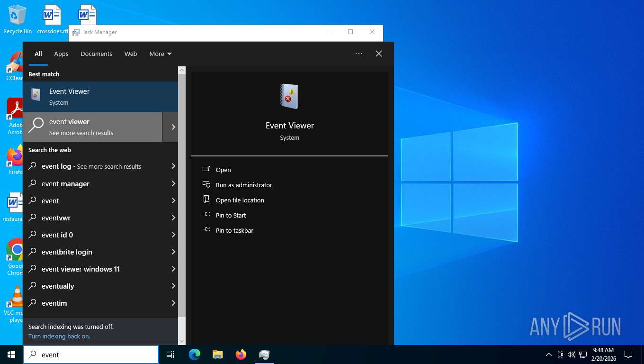This screenshot has width=644, height=364.
Task: Open the Windows Start button
Action: (x=11, y=355)
